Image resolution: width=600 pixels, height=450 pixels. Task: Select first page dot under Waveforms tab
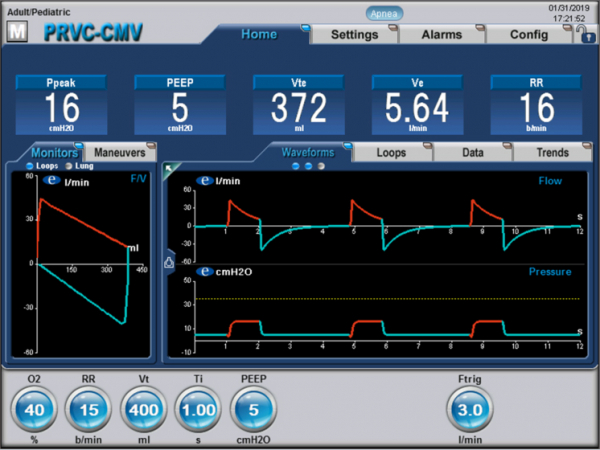click(x=296, y=166)
